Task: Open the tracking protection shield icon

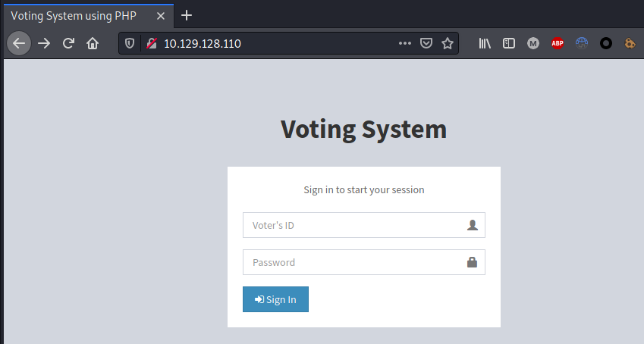Action: point(130,43)
